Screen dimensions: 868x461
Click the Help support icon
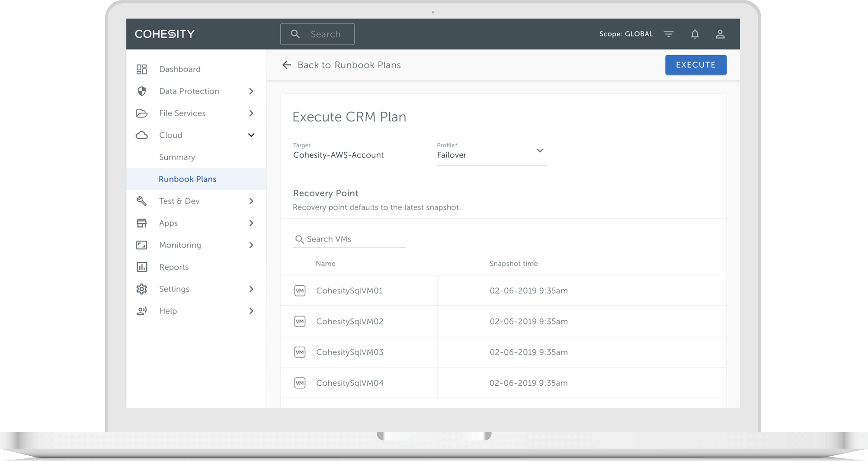coord(141,311)
